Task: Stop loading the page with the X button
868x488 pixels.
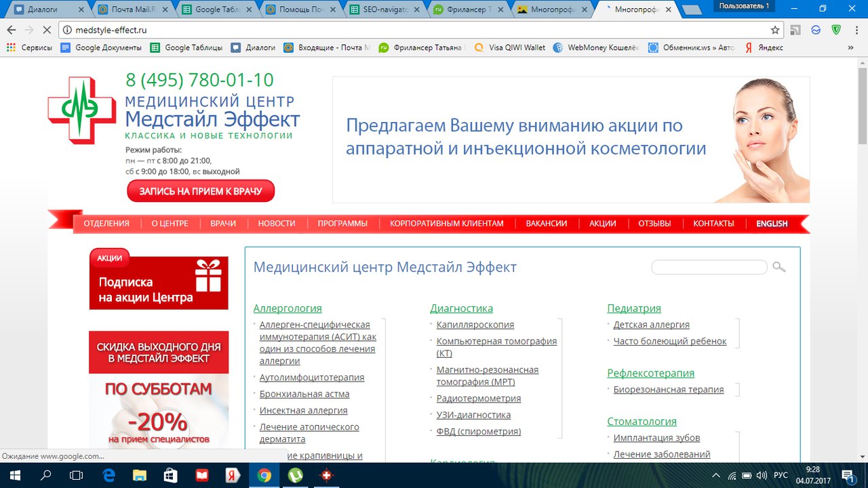Action: [46, 30]
